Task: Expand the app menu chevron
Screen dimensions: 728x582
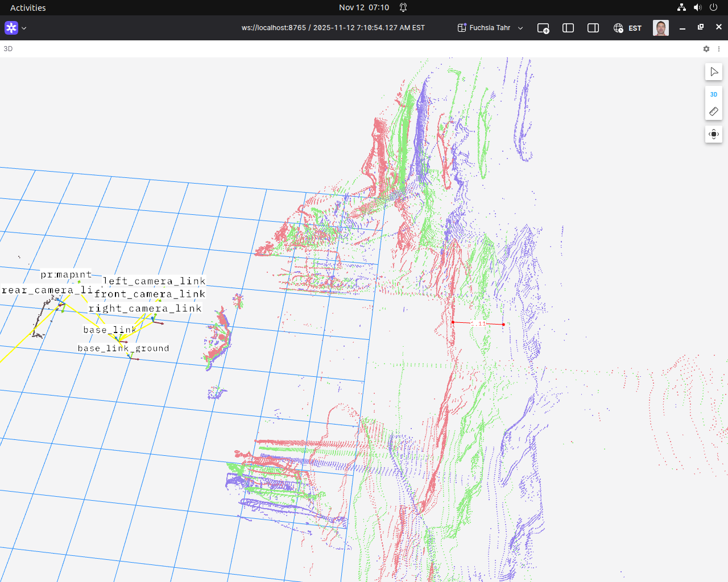Action: pos(24,28)
